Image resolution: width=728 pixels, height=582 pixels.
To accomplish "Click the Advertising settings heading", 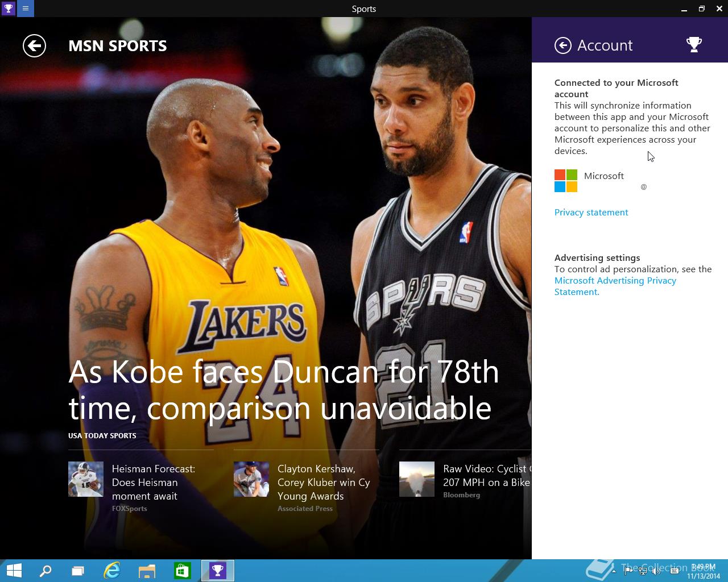I will (x=597, y=257).
